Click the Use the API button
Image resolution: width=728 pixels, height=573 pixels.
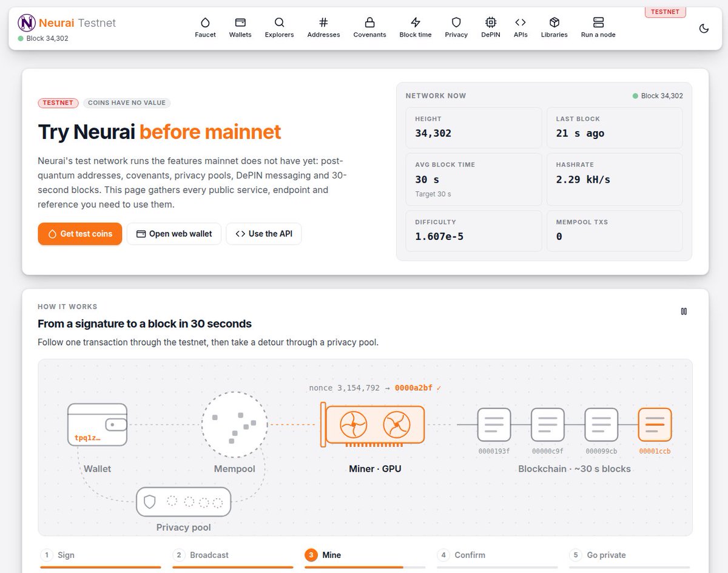pos(264,234)
